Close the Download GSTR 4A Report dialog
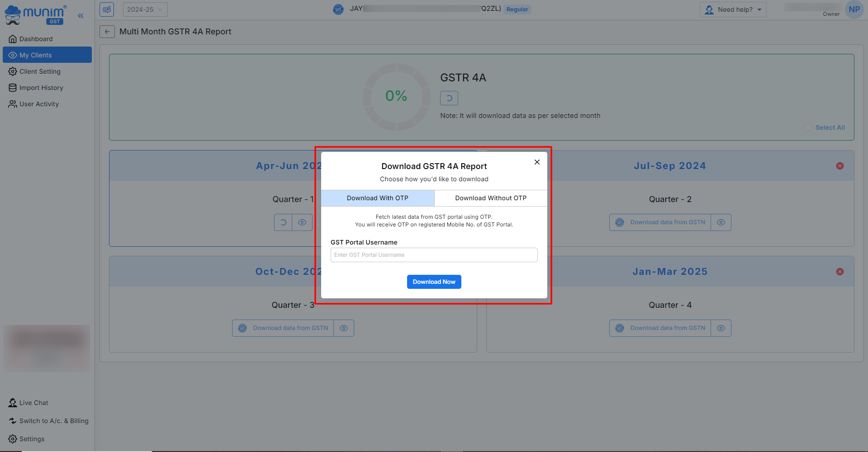Image resolution: width=868 pixels, height=452 pixels. [x=537, y=162]
